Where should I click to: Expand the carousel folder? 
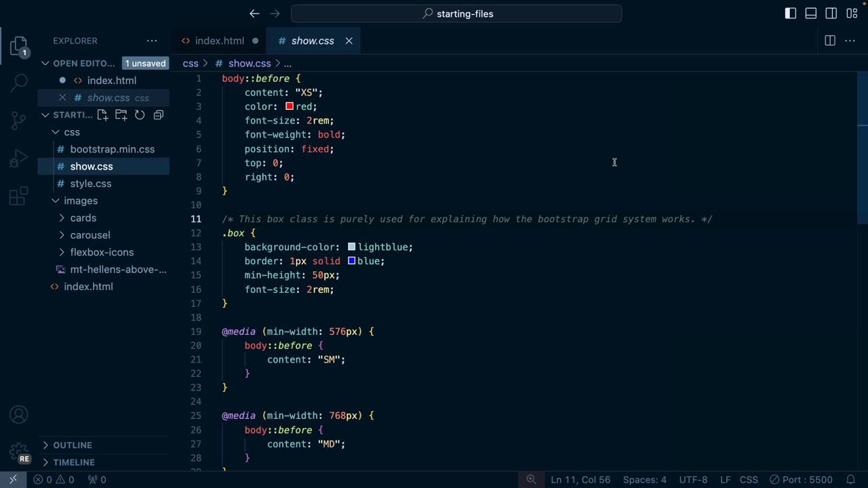(90, 235)
